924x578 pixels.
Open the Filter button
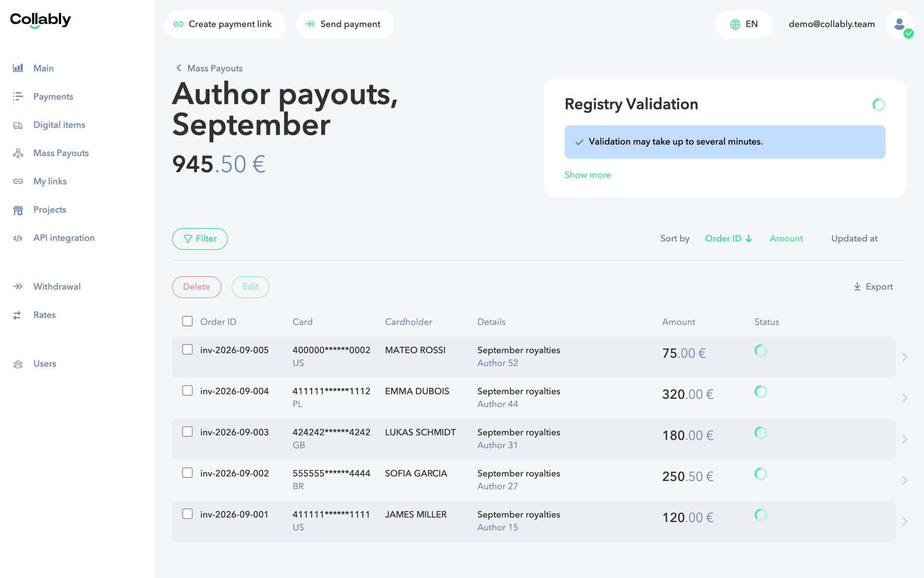point(200,239)
